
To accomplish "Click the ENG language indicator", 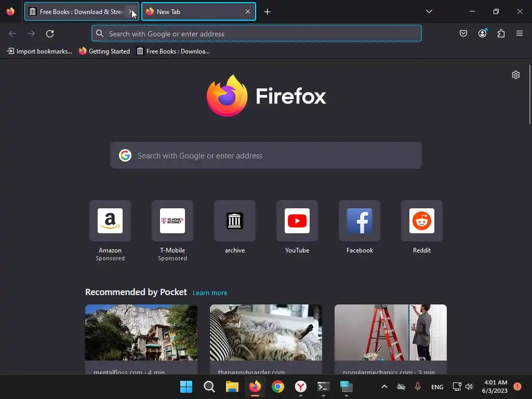I will click(437, 387).
